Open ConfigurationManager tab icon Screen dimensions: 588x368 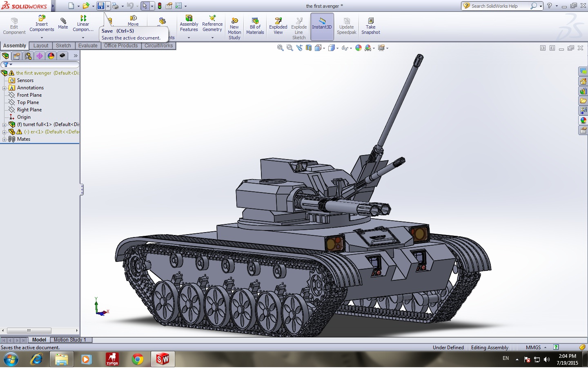tap(28, 56)
